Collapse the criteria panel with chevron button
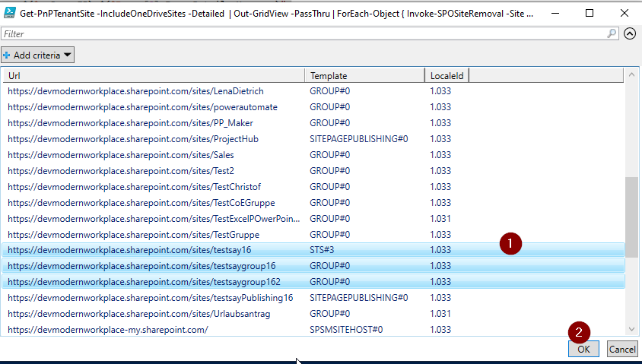 pos(629,33)
